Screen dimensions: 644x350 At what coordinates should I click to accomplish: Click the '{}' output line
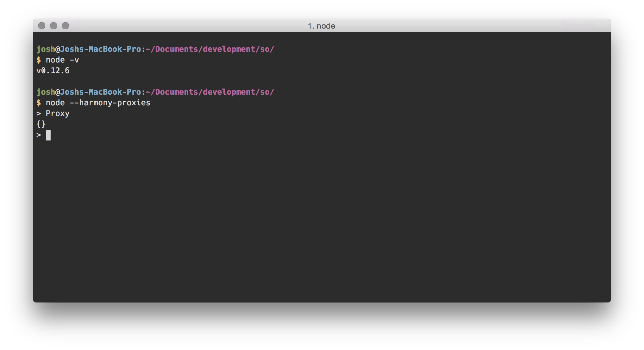point(41,124)
